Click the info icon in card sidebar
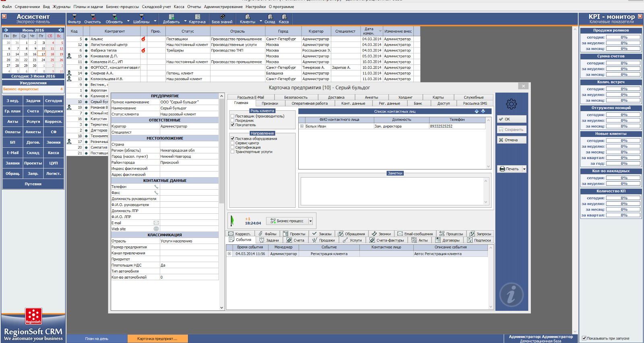Image resolution: width=644 pixels, height=343 pixels. coord(511,295)
